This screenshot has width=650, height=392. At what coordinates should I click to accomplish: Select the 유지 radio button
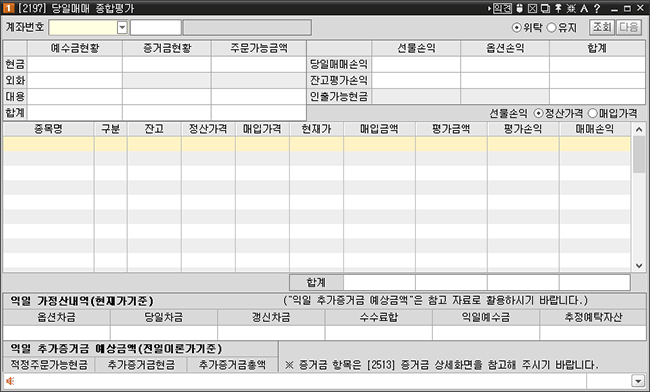551,27
